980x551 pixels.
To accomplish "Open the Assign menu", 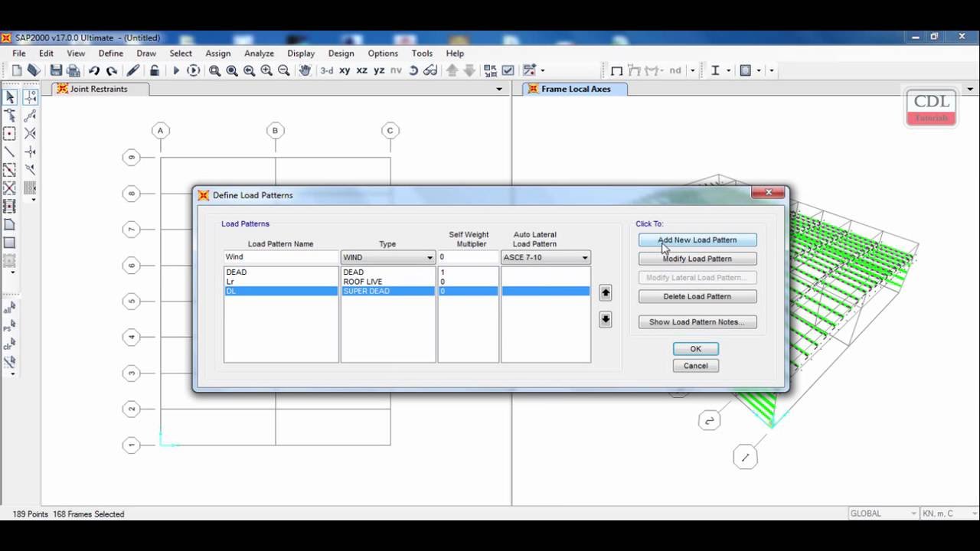I will (218, 54).
